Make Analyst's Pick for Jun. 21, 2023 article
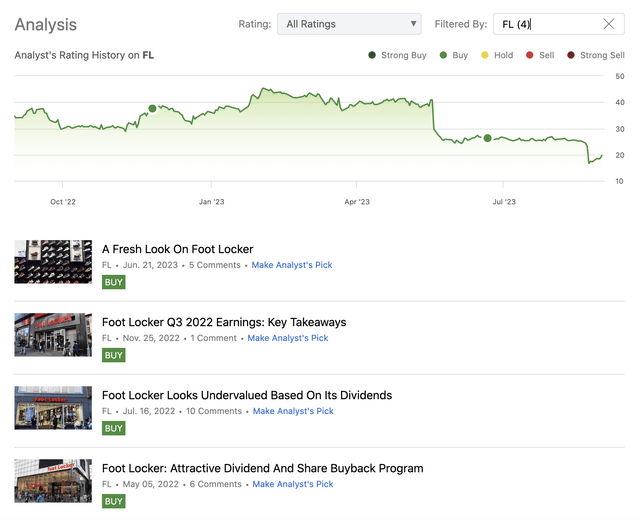Image resolution: width=640 pixels, height=520 pixels. click(292, 265)
